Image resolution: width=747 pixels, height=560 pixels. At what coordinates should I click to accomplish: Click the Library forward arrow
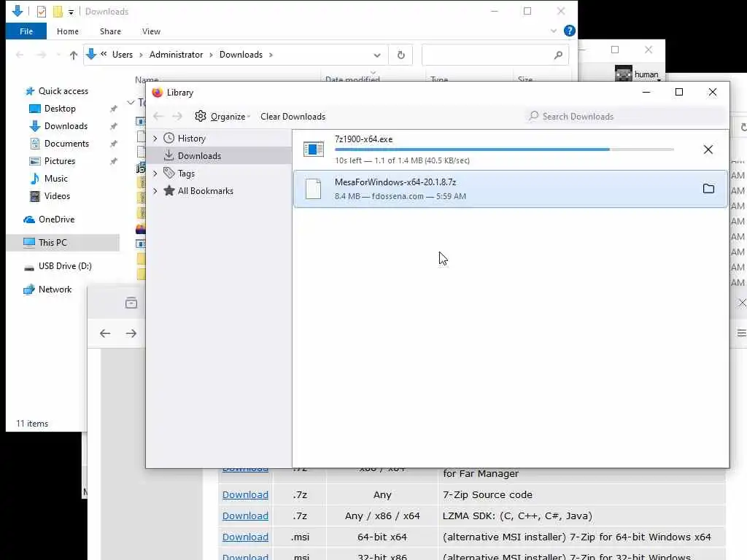click(177, 116)
